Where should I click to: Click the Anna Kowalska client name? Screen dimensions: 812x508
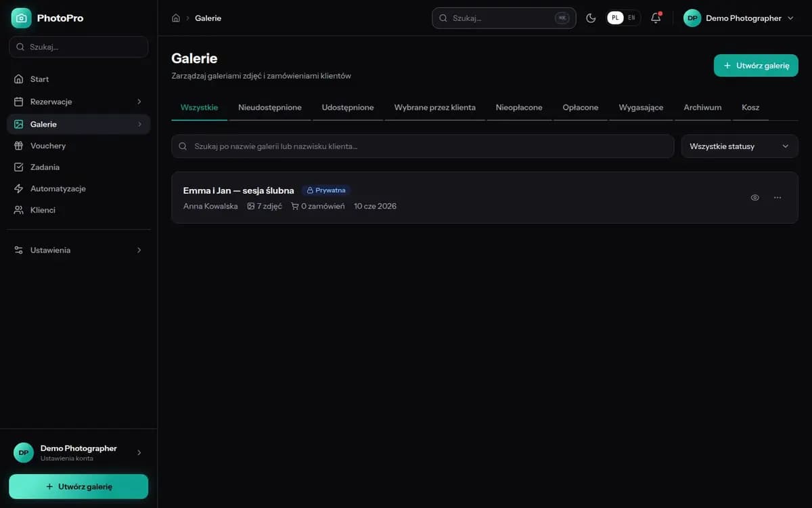(210, 206)
